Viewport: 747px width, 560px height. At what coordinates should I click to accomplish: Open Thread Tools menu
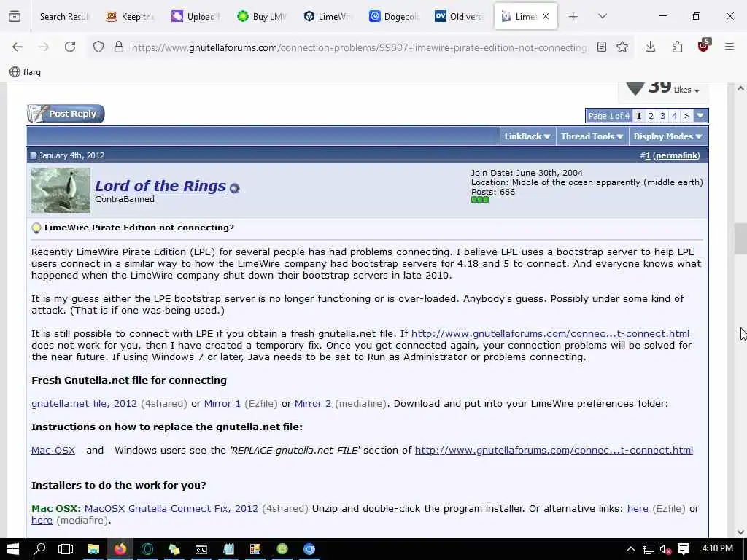click(x=592, y=136)
